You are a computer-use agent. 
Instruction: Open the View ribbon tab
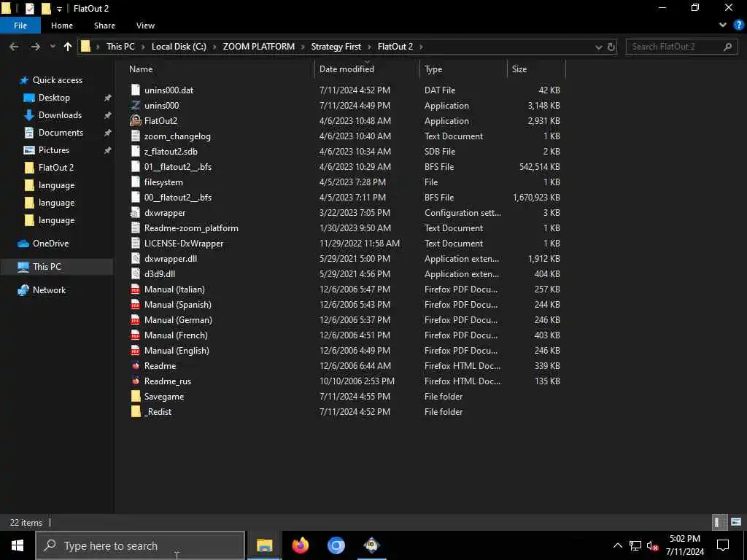[145, 26]
